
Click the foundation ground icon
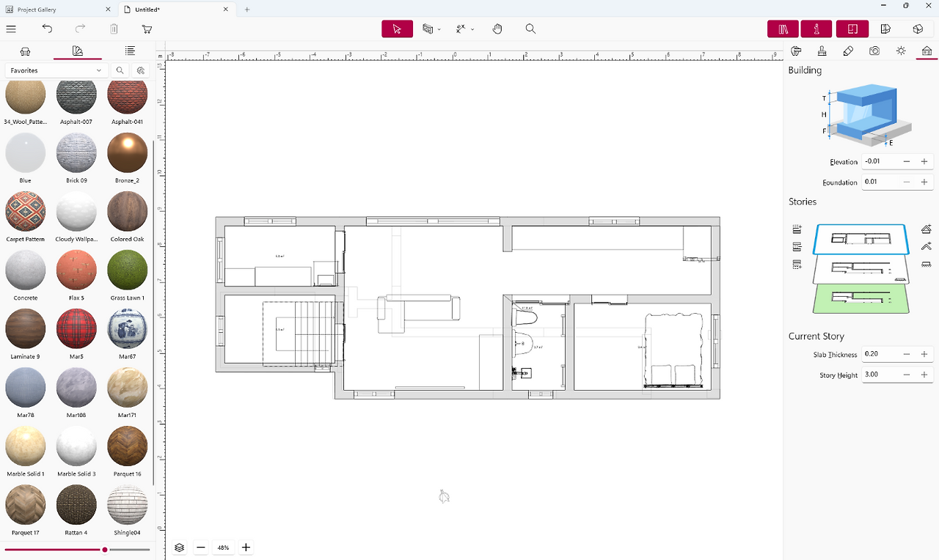(926, 264)
